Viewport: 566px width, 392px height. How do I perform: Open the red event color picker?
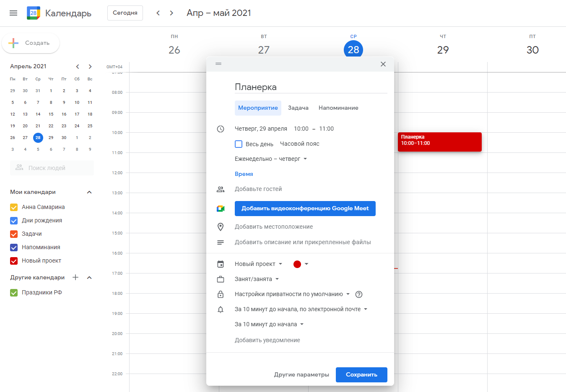click(x=301, y=264)
